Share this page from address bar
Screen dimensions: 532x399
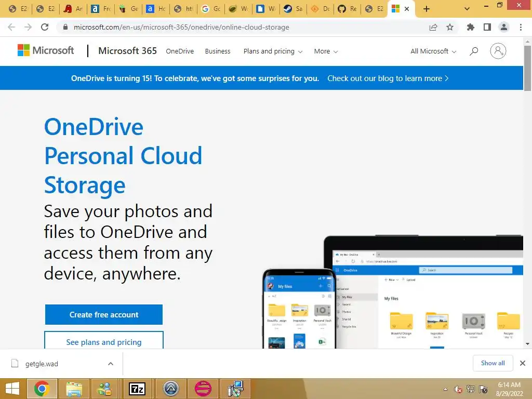433,28
